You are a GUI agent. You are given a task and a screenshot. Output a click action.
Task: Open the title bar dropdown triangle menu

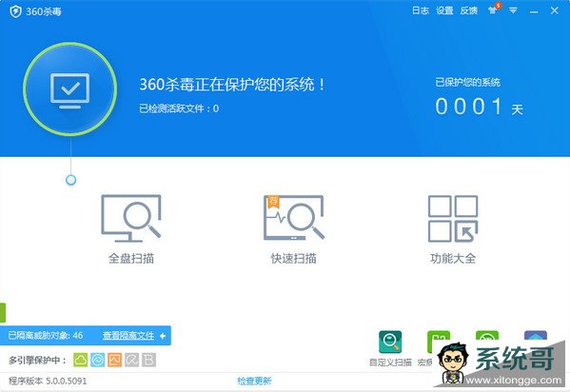coord(513,10)
